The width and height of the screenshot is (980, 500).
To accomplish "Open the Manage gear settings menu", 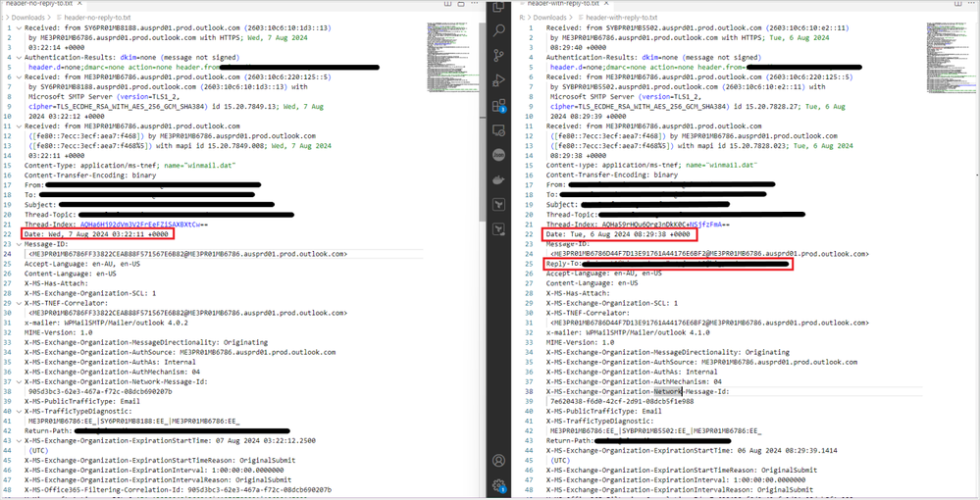I will (x=498, y=485).
